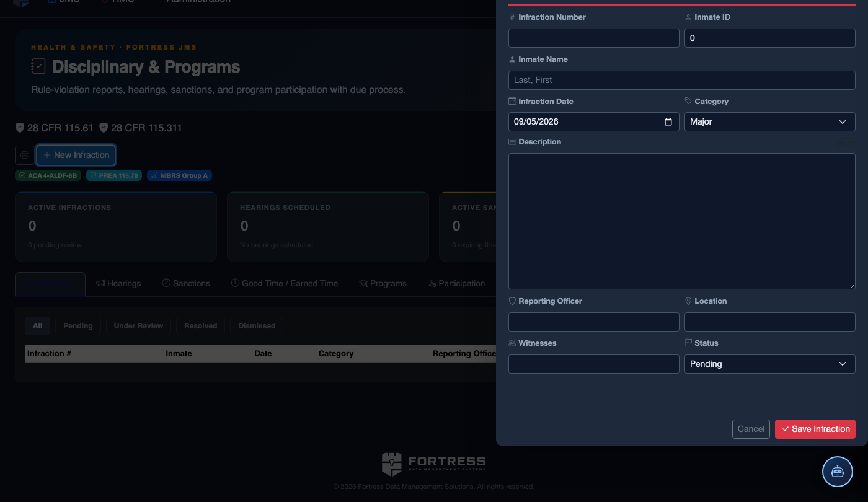
Task: Click the ACA 4-ALDF-6B badge
Action: pos(48,175)
